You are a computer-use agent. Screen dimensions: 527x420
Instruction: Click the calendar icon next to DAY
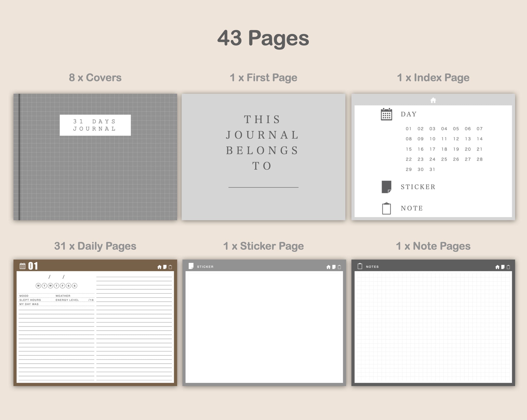tap(386, 114)
